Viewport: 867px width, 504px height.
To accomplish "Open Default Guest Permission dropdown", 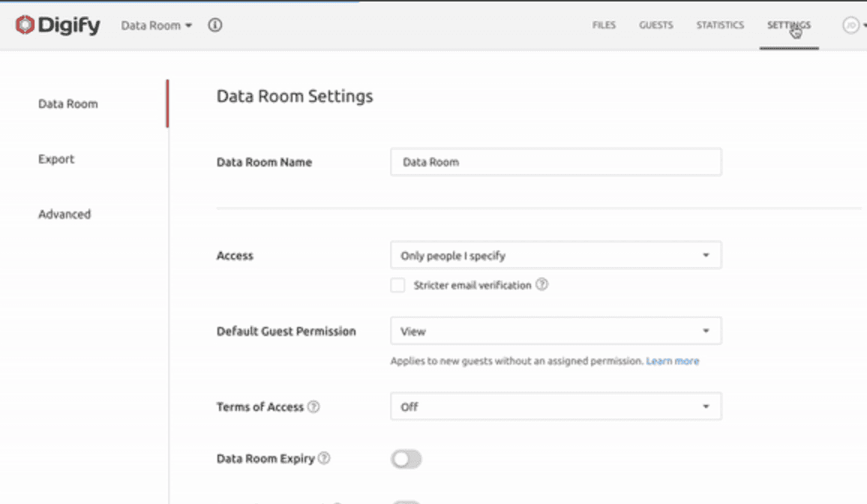I will coord(556,331).
